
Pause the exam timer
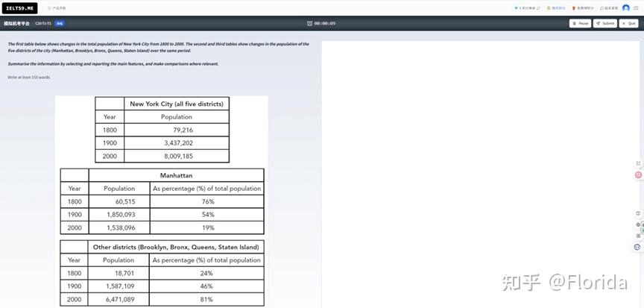click(x=581, y=23)
